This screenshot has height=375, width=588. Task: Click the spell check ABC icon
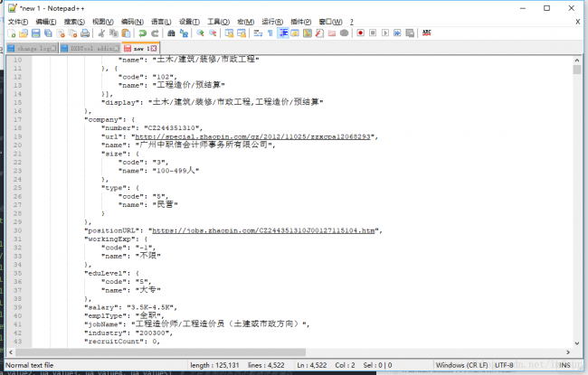pyautogui.click(x=426, y=33)
